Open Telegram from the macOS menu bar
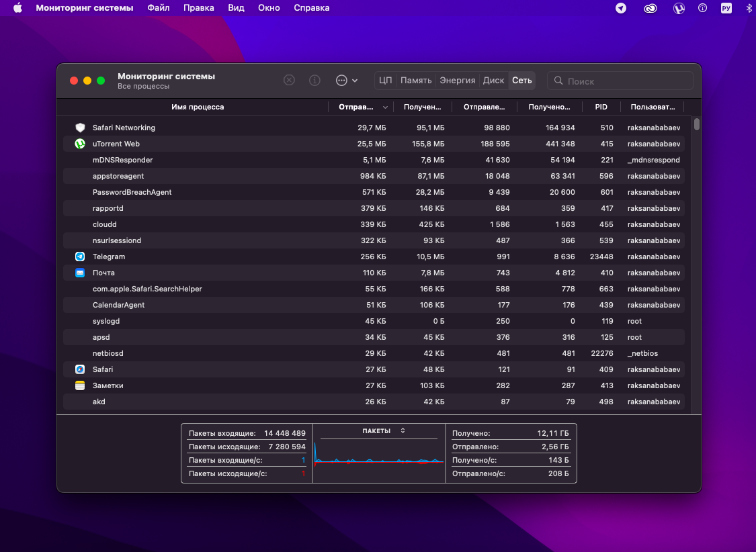Image resolution: width=756 pixels, height=552 pixels. [x=621, y=8]
